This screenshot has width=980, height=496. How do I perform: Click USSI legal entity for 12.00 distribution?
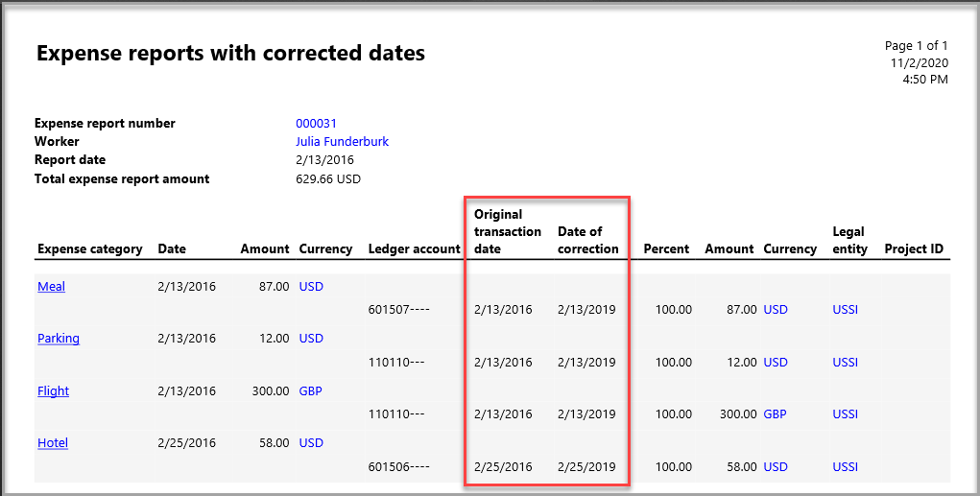(845, 363)
